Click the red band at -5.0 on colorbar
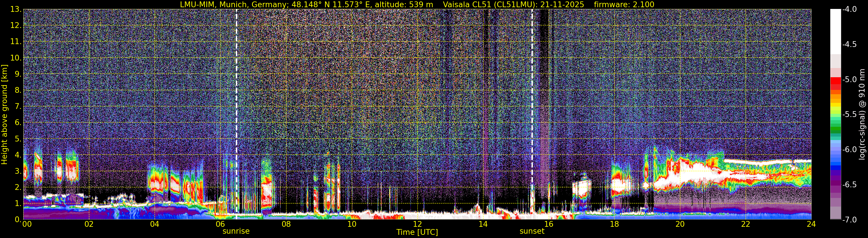 835,81
